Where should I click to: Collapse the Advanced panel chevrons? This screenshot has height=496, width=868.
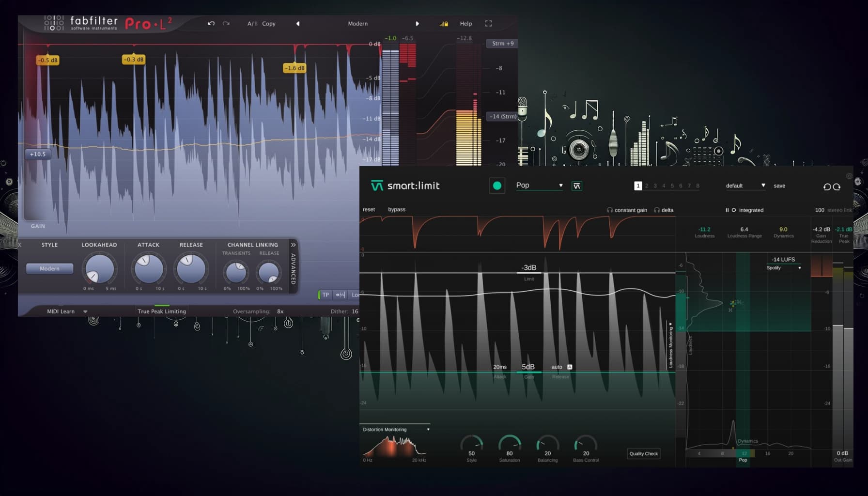pyautogui.click(x=293, y=245)
